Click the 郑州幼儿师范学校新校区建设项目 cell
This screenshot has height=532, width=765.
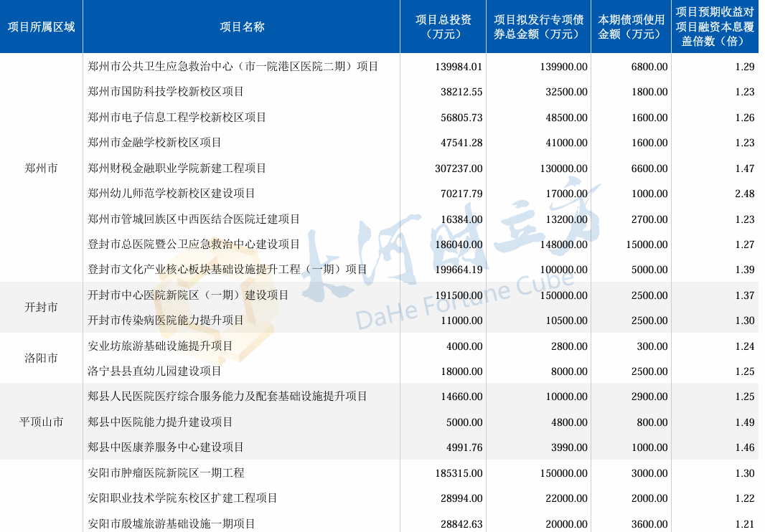click(x=171, y=194)
